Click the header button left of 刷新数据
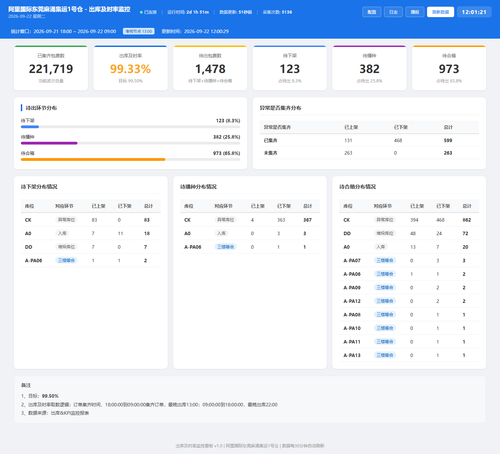 415,12
